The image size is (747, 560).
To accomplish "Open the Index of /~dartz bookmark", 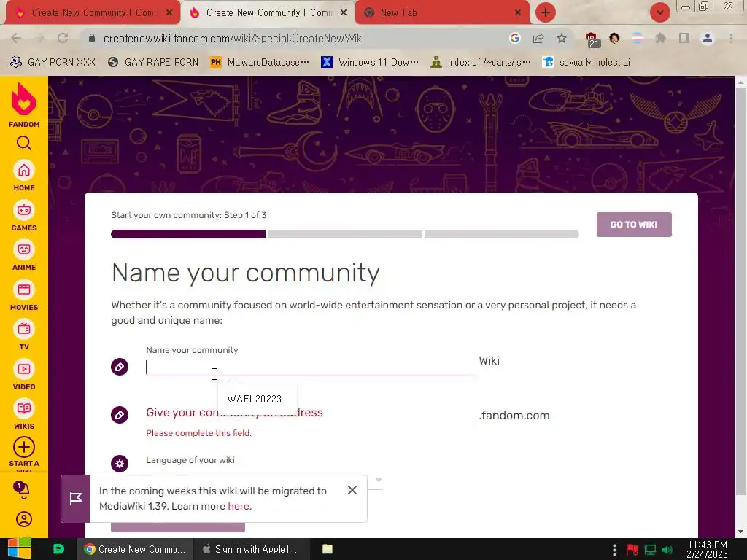I will [x=480, y=62].
